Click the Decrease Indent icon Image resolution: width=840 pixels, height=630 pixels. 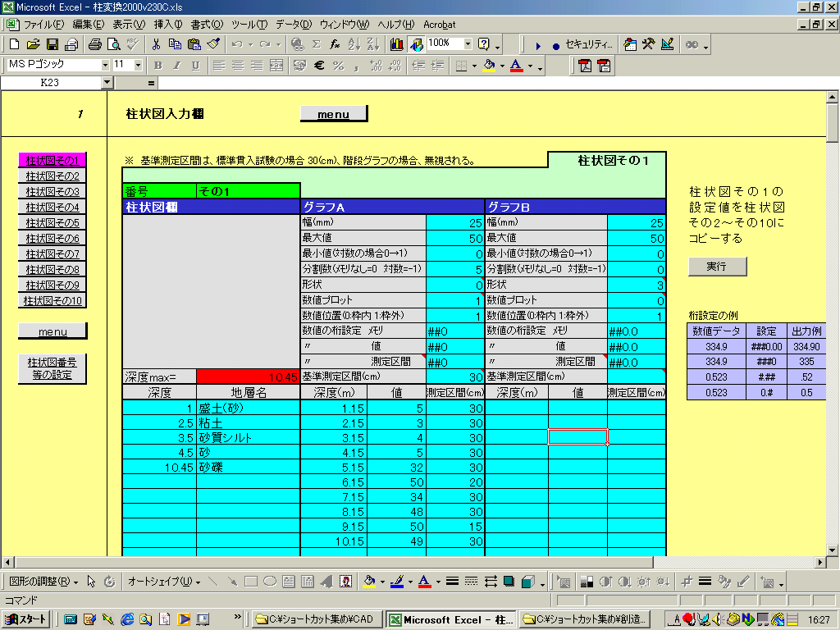coord(418,66)
